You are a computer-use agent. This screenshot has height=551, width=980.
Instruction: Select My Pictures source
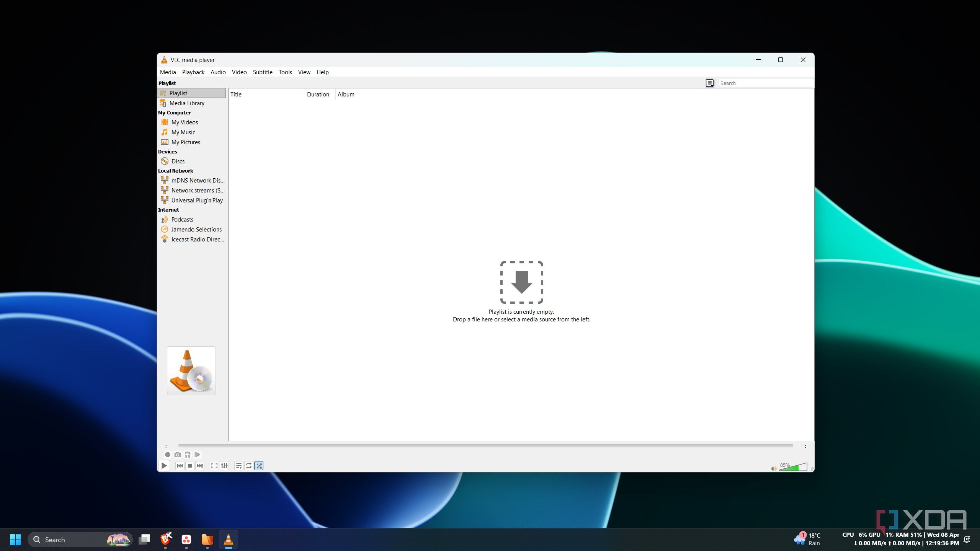(x=191, y=142)
